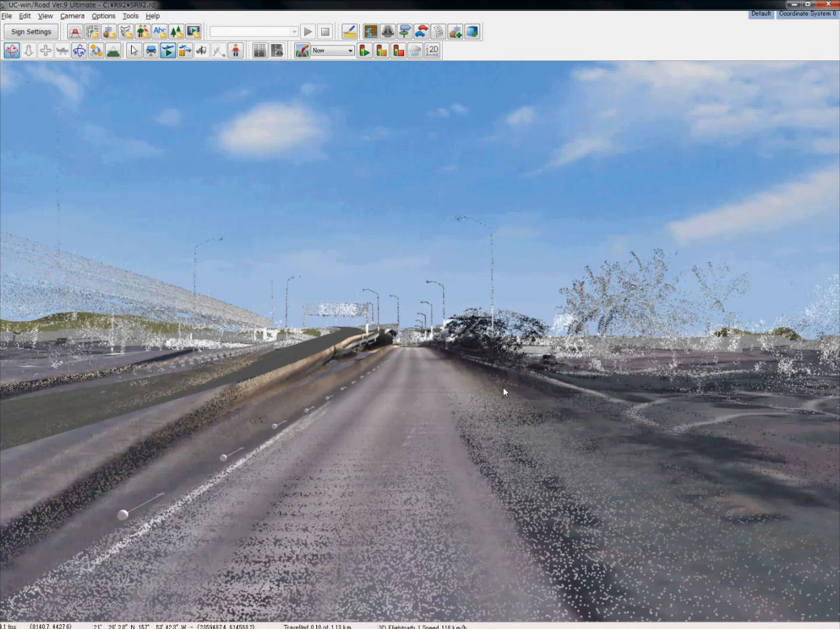Toggle the airplane flight path play button
The width and height of the screenshot is (840, 629).
click(x=168, y=51)
